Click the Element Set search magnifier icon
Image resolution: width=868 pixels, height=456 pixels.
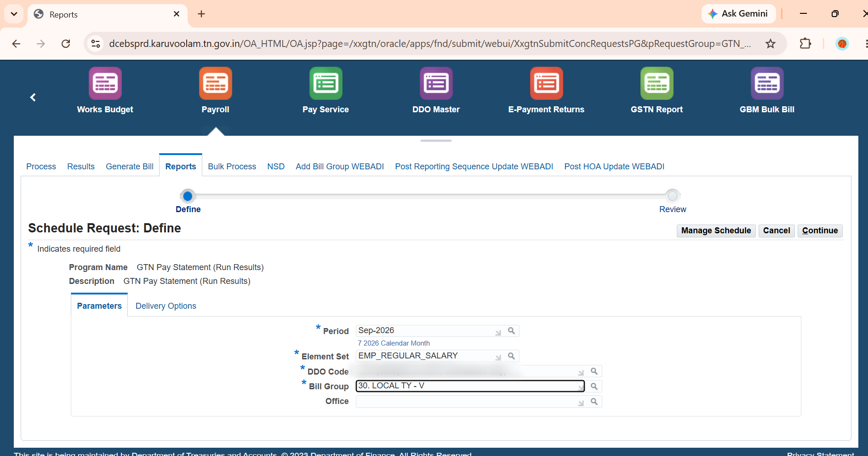[511, 356]
